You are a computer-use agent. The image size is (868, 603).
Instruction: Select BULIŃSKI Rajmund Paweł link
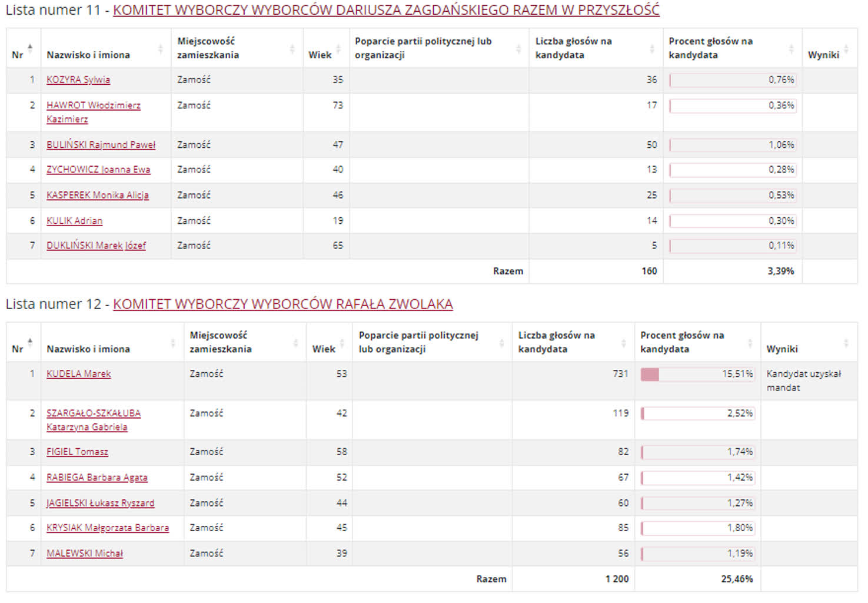(x=101, y=145)
